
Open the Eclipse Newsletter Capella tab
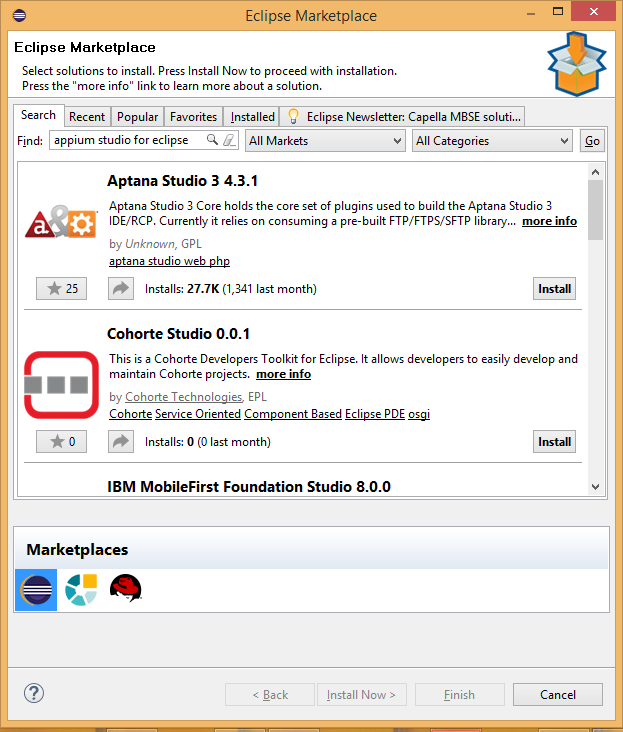[x=403, y=117]
